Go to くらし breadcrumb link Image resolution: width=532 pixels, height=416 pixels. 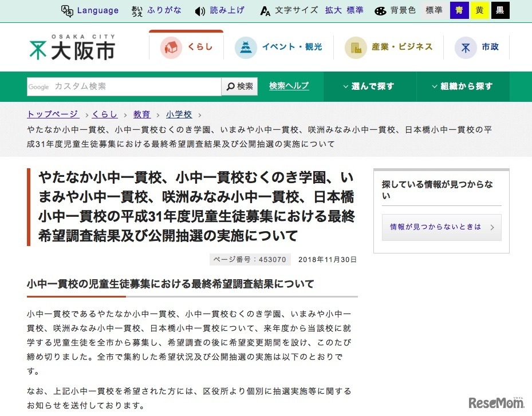click(x=105, y=114)
